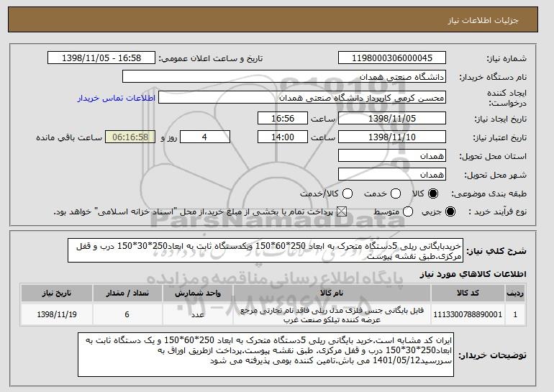Click the شرح کلی نیاز label
Image resolution: width=554 pixels, height=392 pixels.
tap(496, 251)
